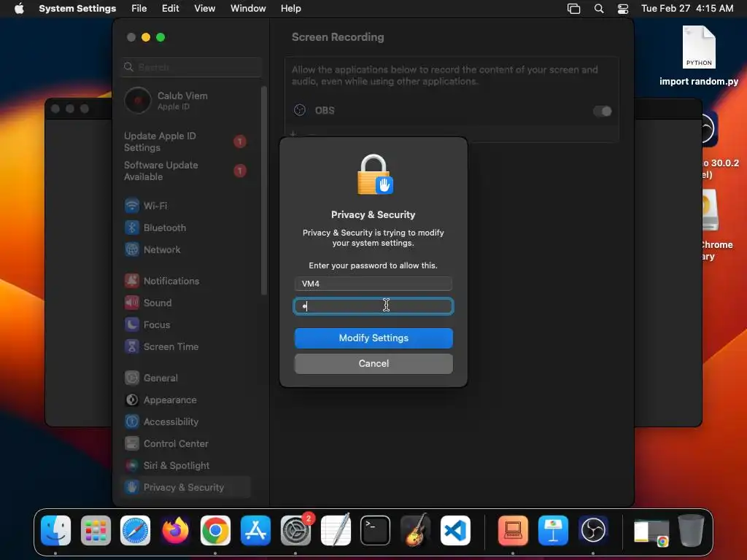This screenshot has width=747, height=560.
Task: Open Trash from the dock
Action: tap(692, 531)
